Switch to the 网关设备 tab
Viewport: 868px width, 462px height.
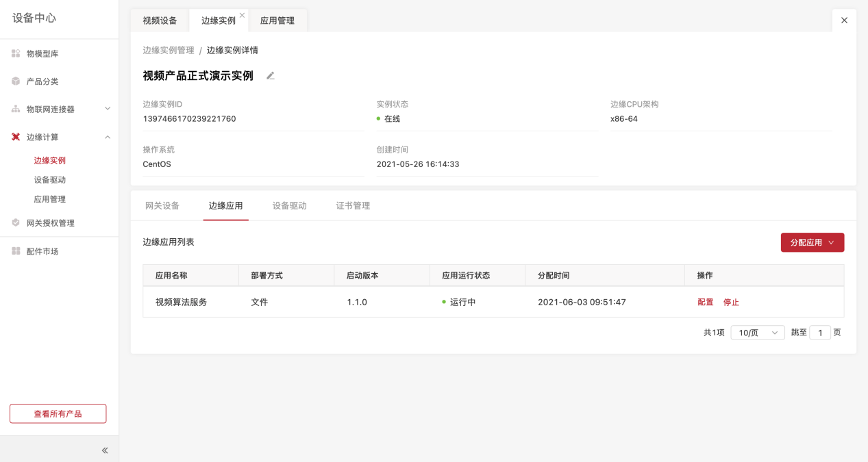(x=162, y=205)
